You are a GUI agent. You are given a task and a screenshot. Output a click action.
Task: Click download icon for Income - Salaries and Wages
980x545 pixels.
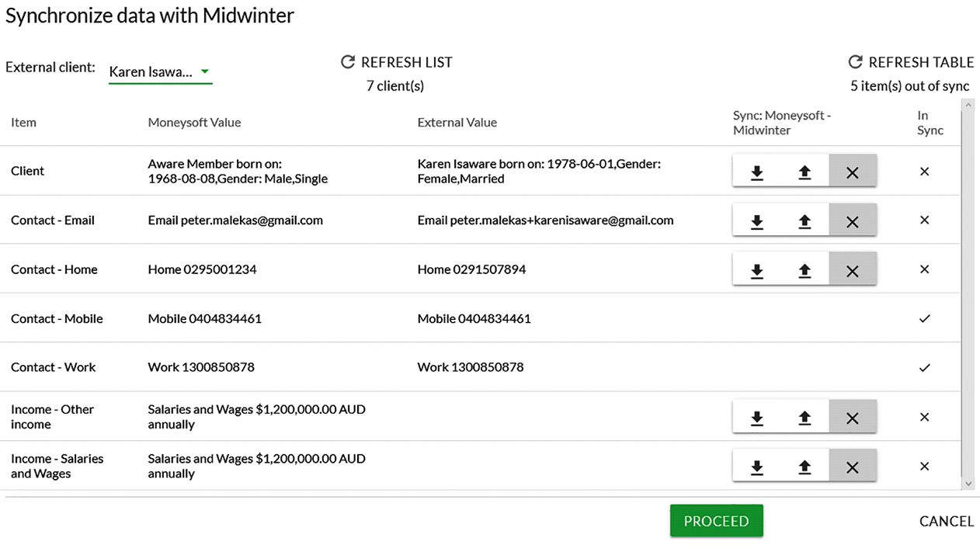(x=756, y=467)
